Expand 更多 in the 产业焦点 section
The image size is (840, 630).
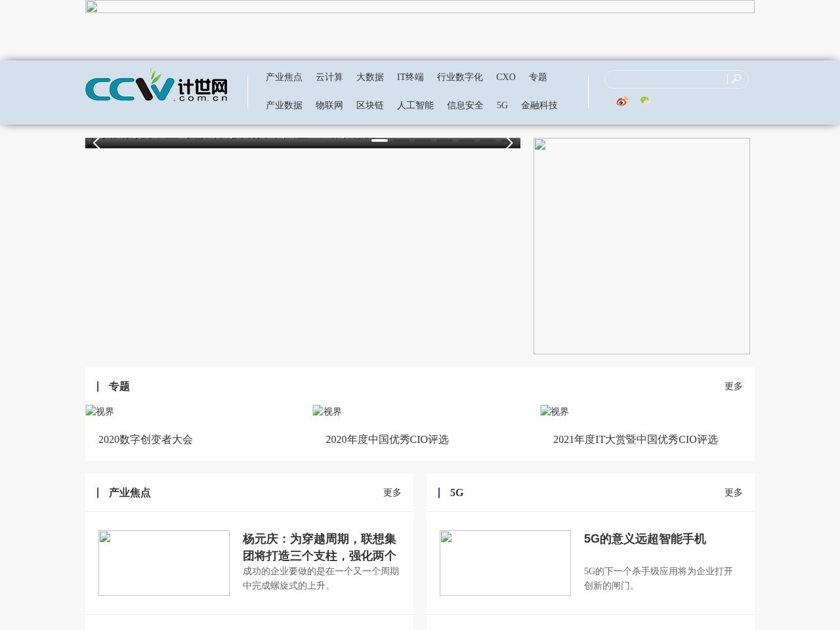click(x=392, y=493)
